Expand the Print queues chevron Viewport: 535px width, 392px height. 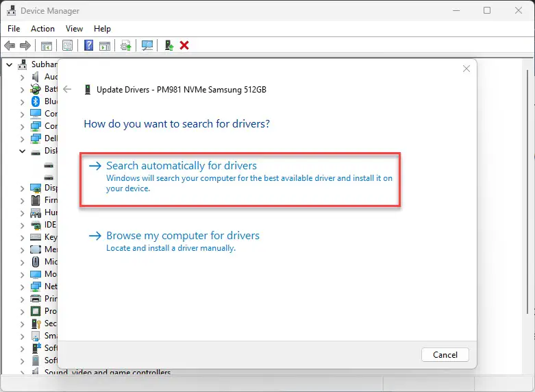[22, 299]
